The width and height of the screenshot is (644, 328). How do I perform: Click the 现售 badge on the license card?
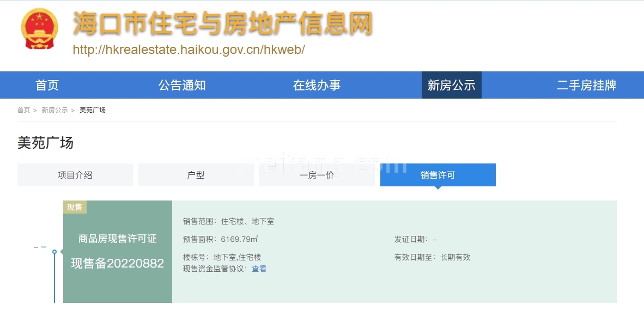75,207
